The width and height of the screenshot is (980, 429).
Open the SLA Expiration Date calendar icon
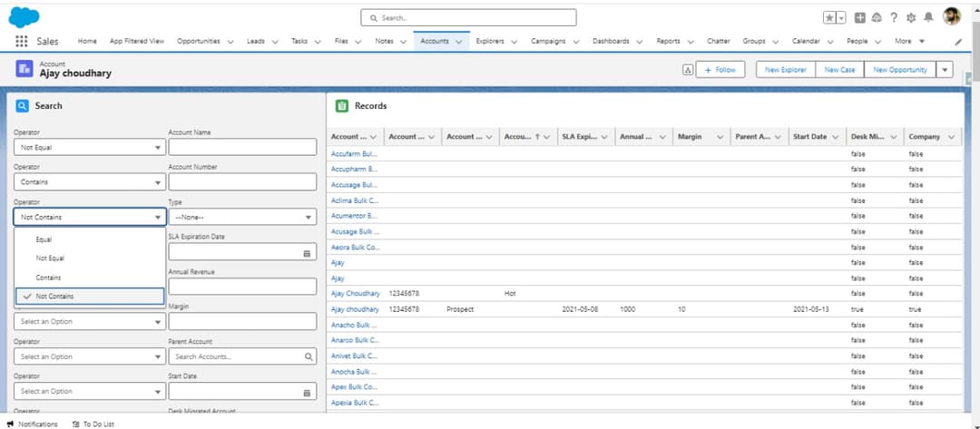307,254
